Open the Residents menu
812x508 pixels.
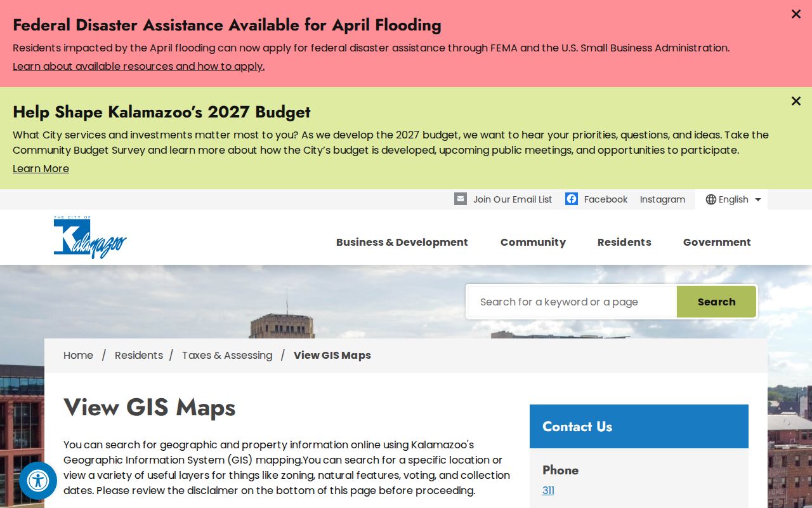[624, 242]
